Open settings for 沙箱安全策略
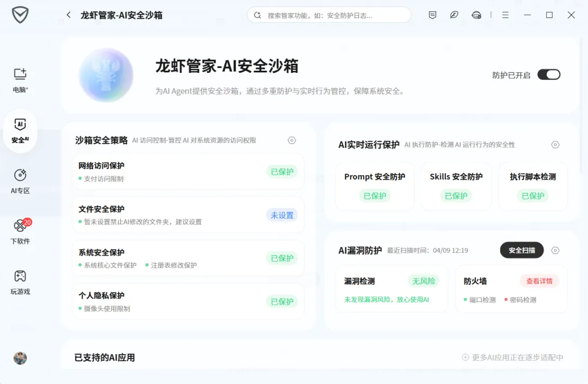 292,140
